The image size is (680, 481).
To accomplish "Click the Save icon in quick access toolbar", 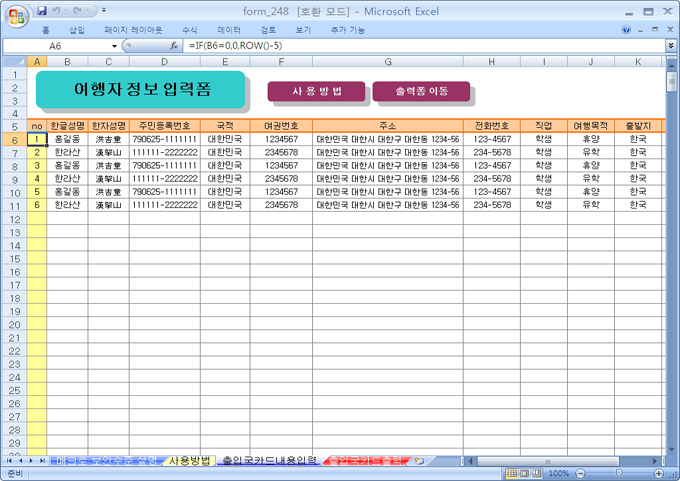I will (x=42, y=11).
